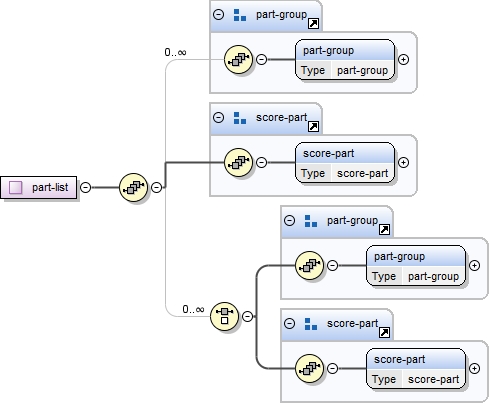Collapse the children of part-list's sequence compositor
This screenshot has height=404, width=490.
tap(156, 187)
